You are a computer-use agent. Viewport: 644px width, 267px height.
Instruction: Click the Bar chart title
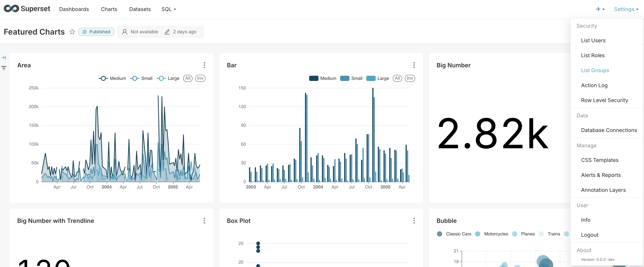click(232, 65)
